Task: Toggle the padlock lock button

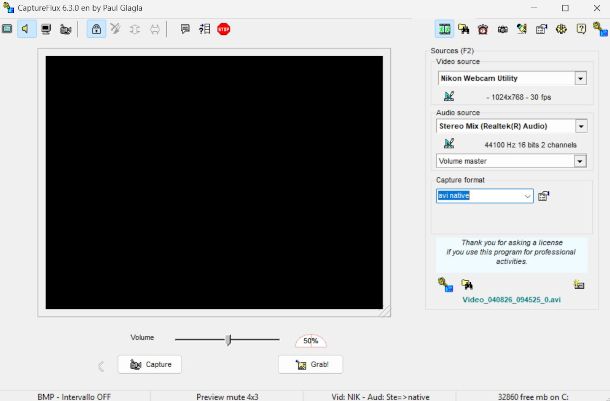Action: point(96,29)
